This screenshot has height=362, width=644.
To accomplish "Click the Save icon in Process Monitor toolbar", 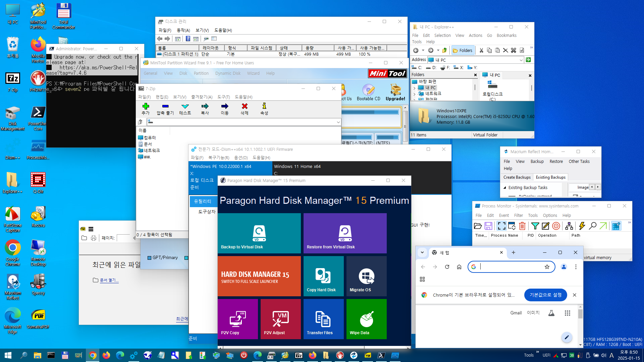I will tap(488, 226).
